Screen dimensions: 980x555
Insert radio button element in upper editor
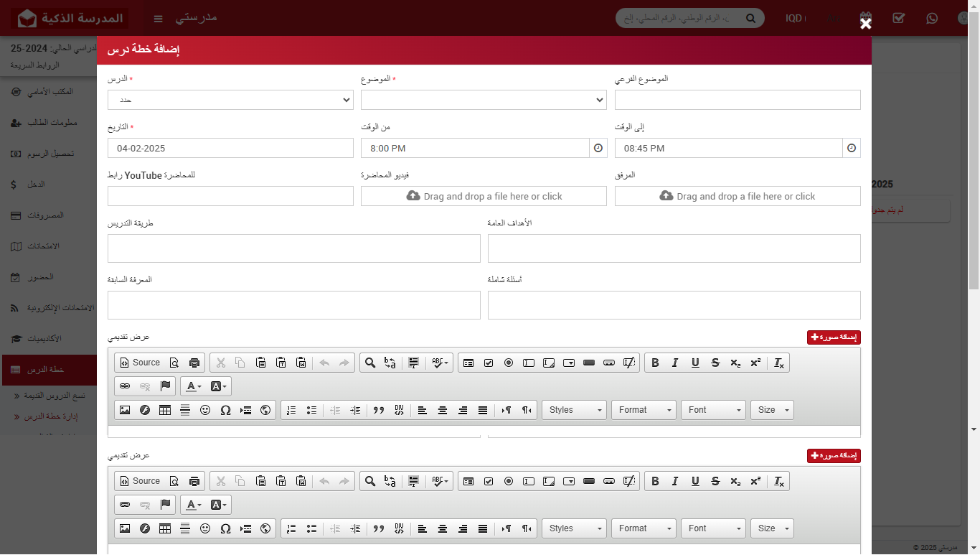[509, 363]
